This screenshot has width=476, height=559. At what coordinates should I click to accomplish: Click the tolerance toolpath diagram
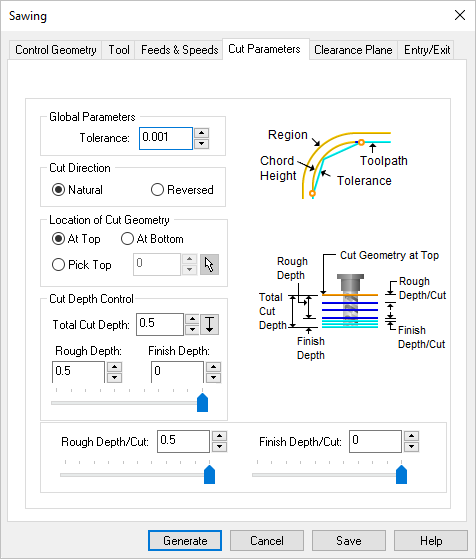pos(334,164)
